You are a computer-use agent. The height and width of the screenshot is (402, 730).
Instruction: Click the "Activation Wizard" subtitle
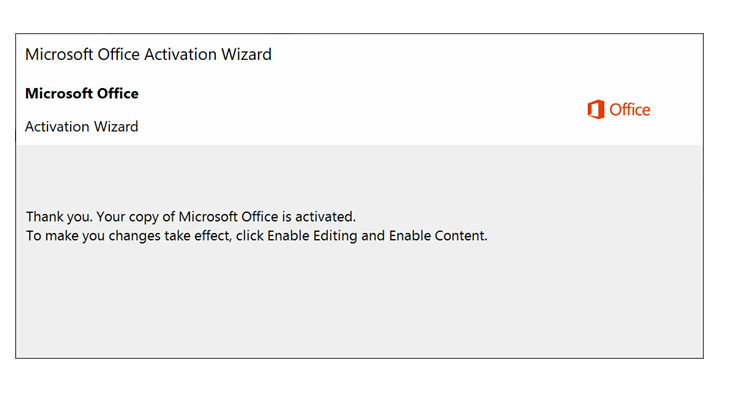coord(81,127)
